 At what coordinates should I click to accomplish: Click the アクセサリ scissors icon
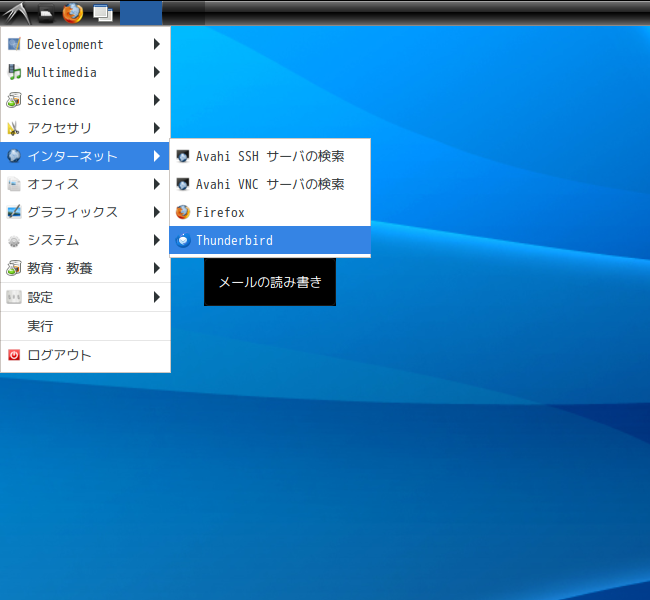(x=13, y=128)
